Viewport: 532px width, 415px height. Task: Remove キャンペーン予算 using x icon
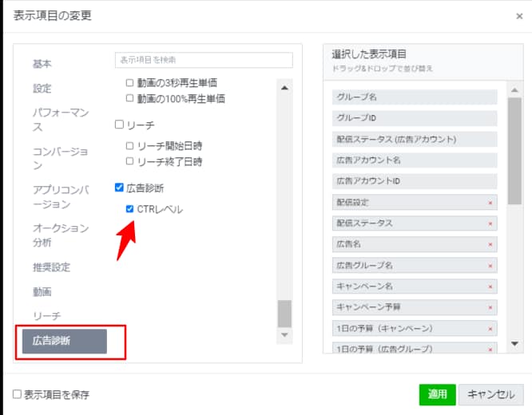pos(490,306)
